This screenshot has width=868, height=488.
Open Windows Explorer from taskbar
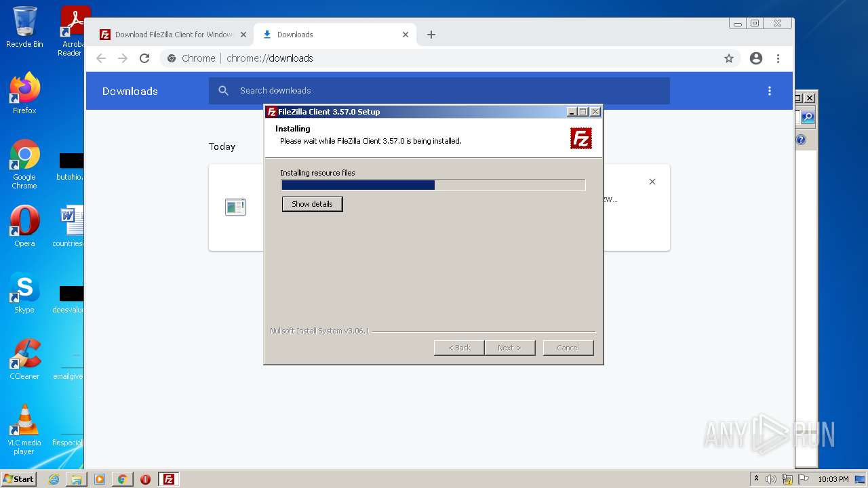point(77,479)
